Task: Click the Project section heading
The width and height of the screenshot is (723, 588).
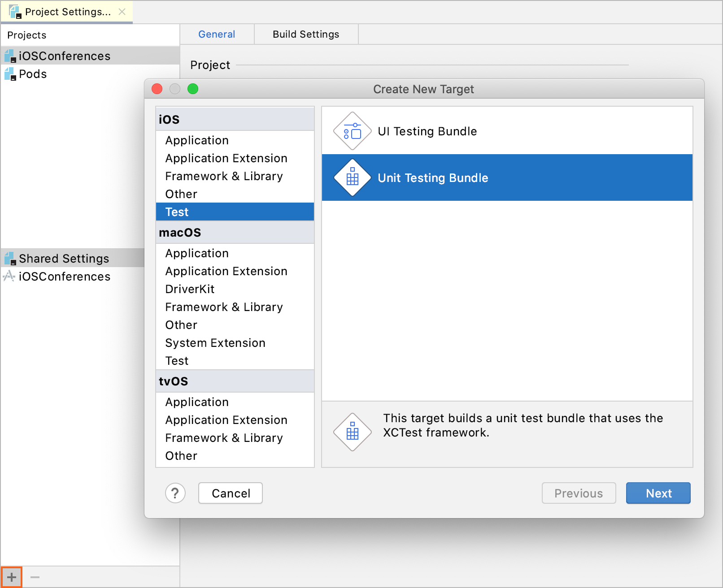Action: pyautogui.click(x=210, y=65)
